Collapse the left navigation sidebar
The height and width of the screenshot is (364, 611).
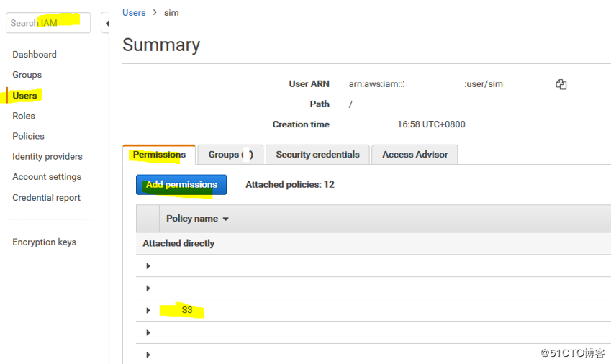coord(107,23)
